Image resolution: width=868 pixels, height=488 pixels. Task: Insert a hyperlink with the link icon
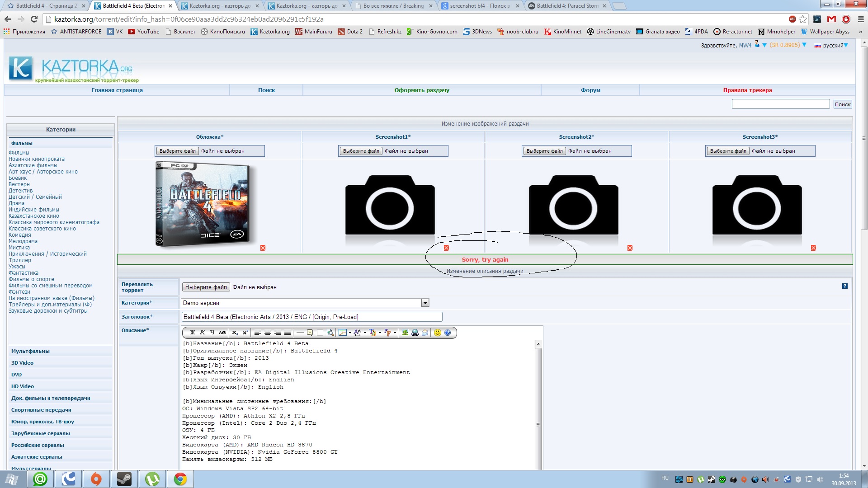[x=415, y=333]
